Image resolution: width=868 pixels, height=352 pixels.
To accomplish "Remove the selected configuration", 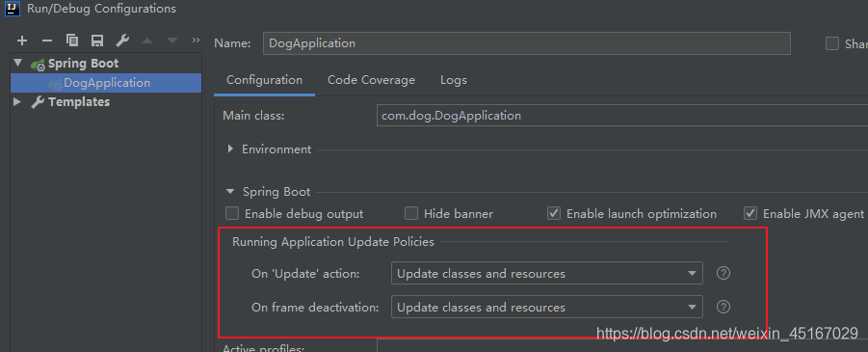I will (x=47, y=41).
